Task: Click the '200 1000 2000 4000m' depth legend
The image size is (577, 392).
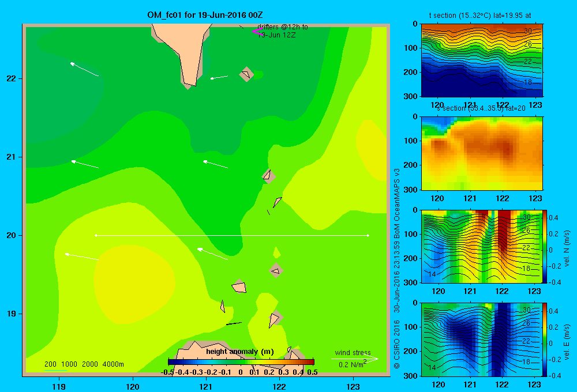Action: click(x=84, y=364)
